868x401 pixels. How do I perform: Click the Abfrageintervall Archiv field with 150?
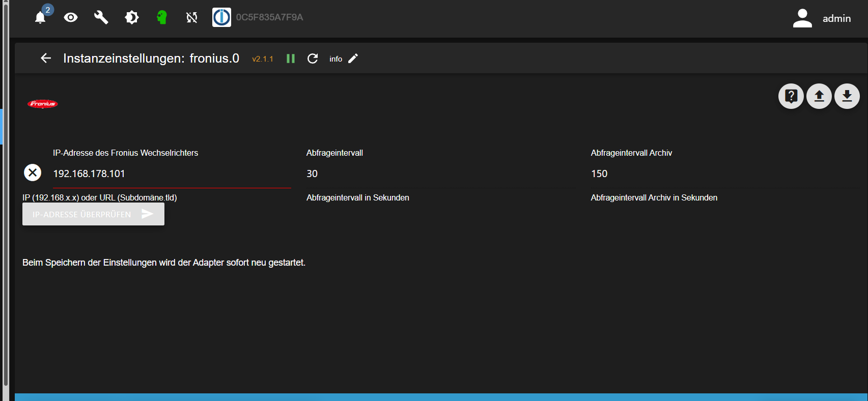pyautogui.click(x=725, y=174)
